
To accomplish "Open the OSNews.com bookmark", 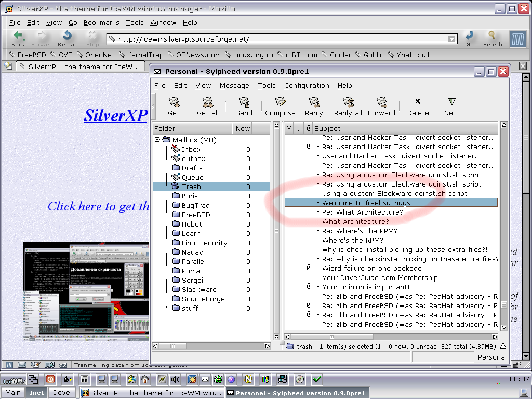I will point(194,55).
